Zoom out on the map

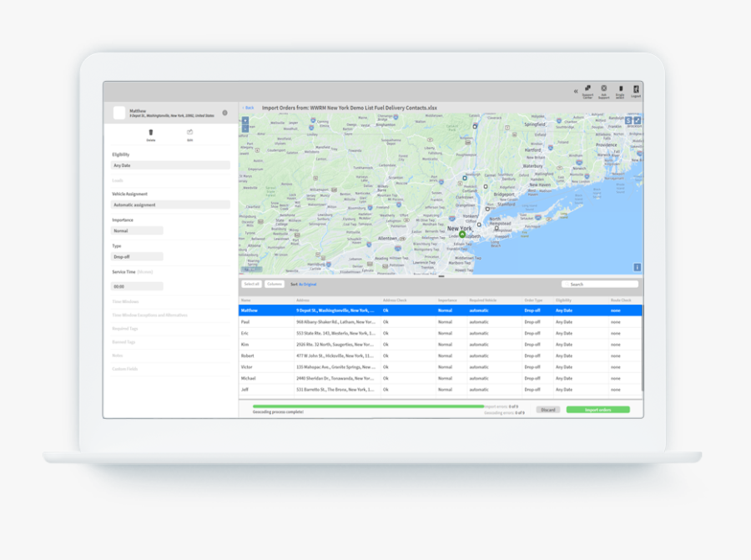click(245, 129)
